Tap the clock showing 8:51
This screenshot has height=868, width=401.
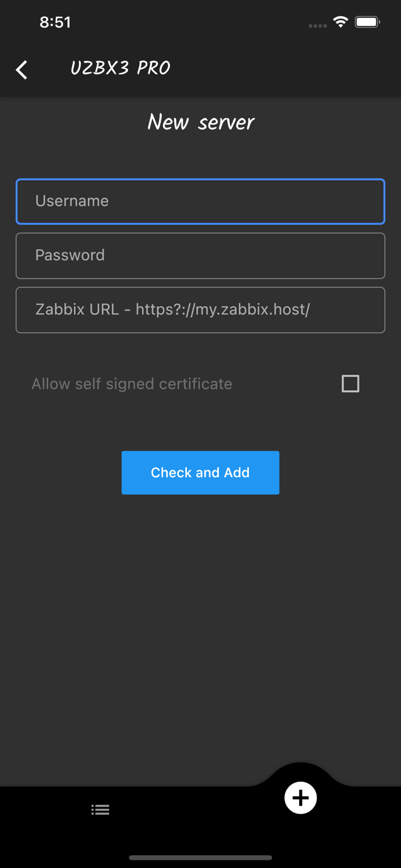[x=56, y=21]
